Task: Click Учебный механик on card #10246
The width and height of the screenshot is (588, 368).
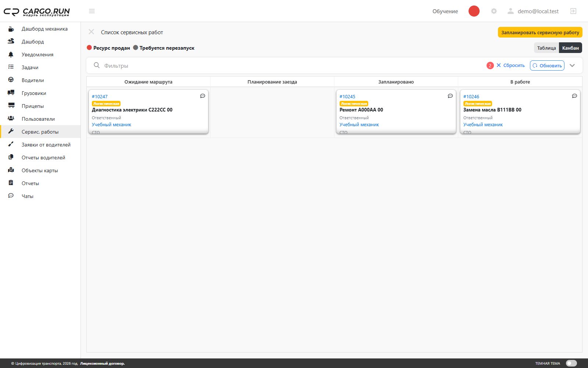Action: (483, 125)
